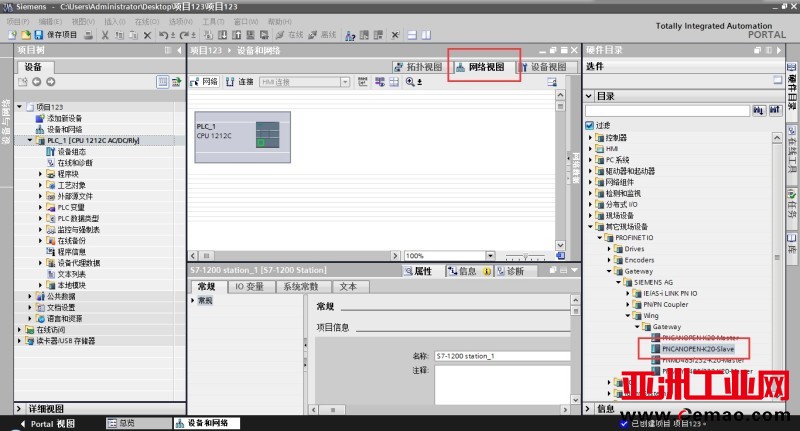Click the catalog search input field
Viewport: 800px width, 431px height.
pyautogui.click(x=667, y=111)
